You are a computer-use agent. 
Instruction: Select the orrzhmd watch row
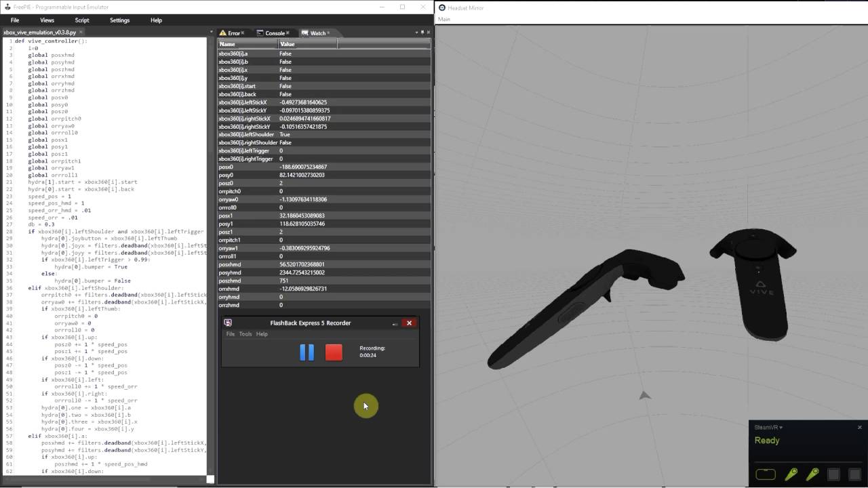[324, 305]
